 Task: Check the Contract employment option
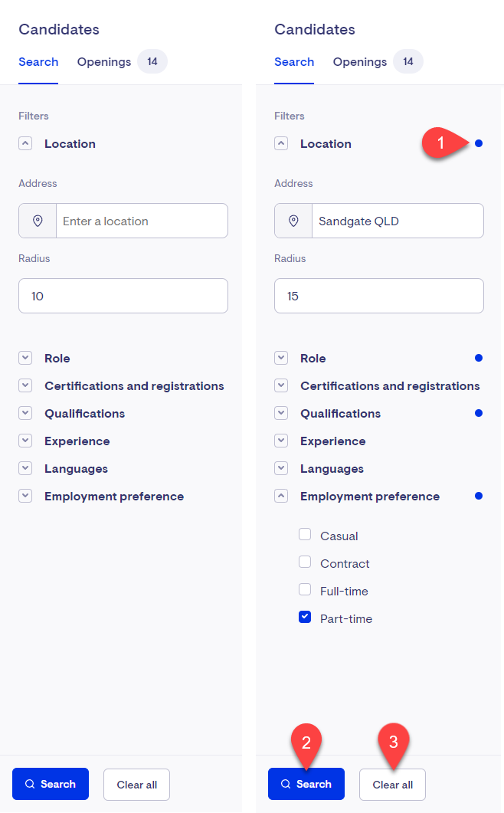coord(305,562)
